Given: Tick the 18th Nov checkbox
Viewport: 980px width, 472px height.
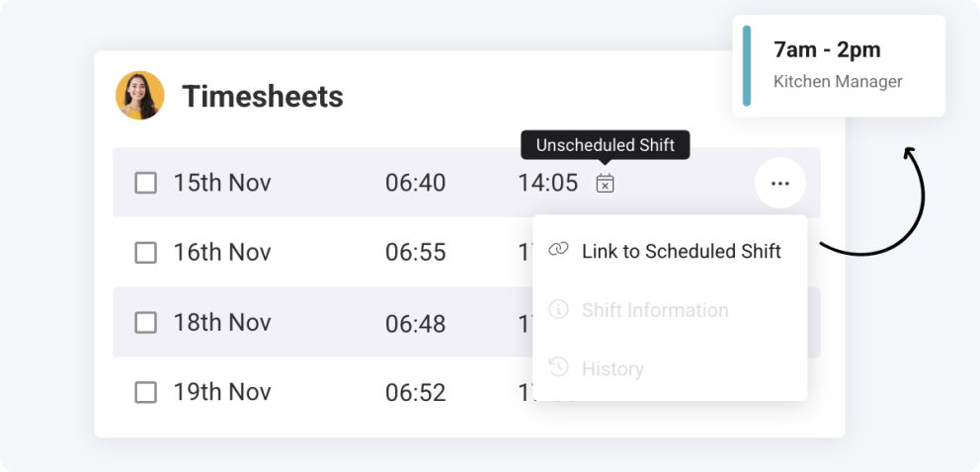Looking at the screenshot, I should click(x=146, y=323).
